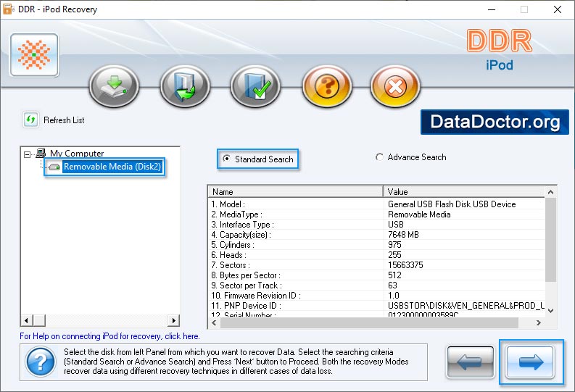
Task: Click the blue question mark help icon
Action: coord(41,362)
